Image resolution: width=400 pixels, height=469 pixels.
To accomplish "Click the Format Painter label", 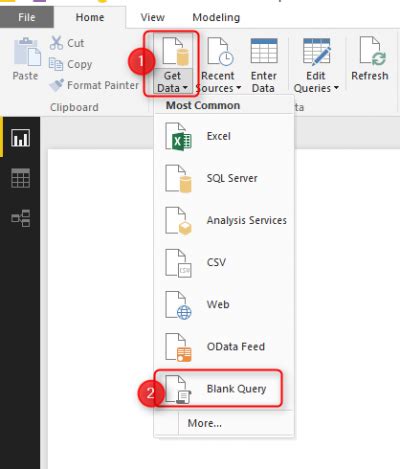I will coord(103,85).
